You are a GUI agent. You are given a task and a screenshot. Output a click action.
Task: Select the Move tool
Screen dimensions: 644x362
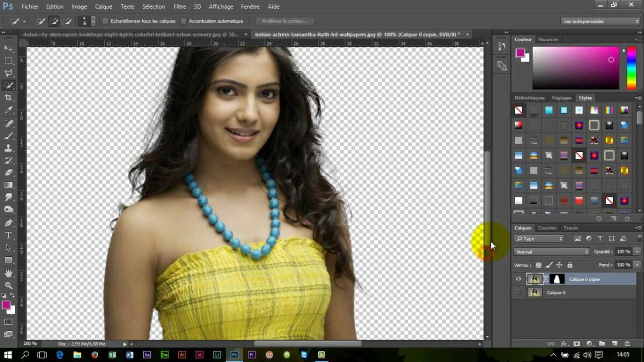pyautogui.click(x=9, y=48)
